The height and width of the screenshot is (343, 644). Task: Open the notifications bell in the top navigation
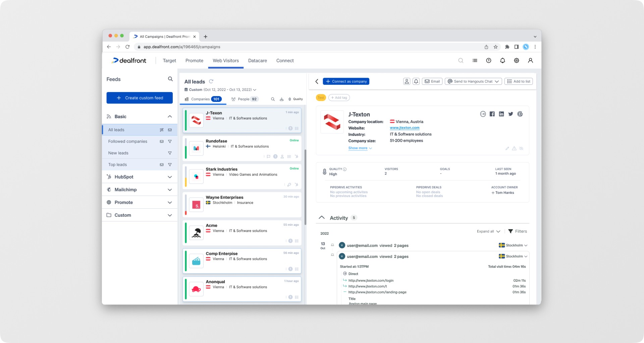[x=502, y=61]
